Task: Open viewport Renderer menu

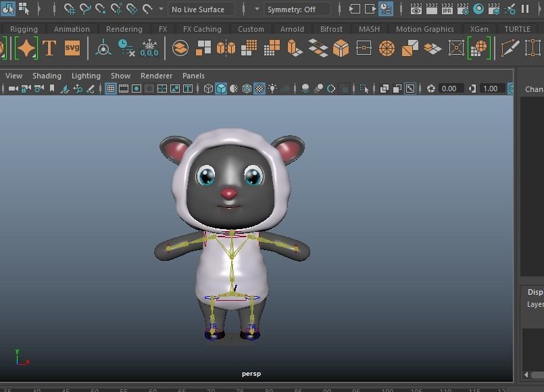Action: click(x=157, y=76)
